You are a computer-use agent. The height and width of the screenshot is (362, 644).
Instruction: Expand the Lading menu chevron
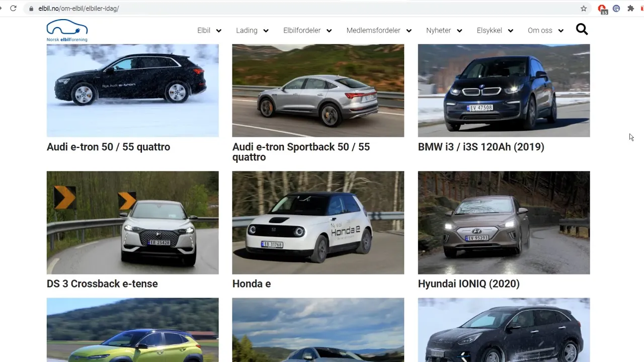point(266,31)
